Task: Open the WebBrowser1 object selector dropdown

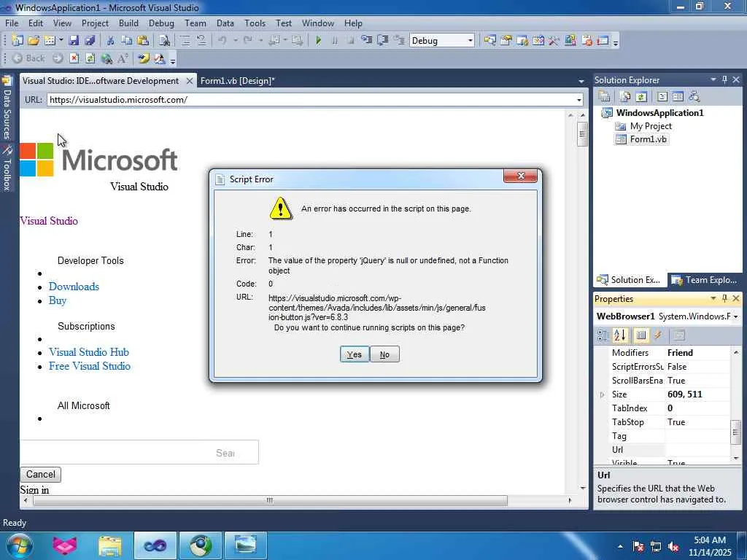Action: (x=735, y=316)
